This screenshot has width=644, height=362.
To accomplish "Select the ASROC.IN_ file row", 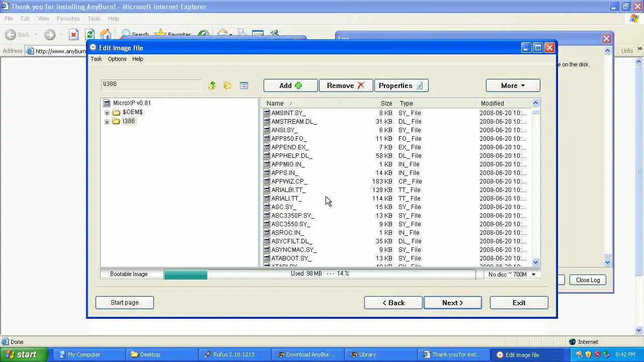I will [395, 233].
